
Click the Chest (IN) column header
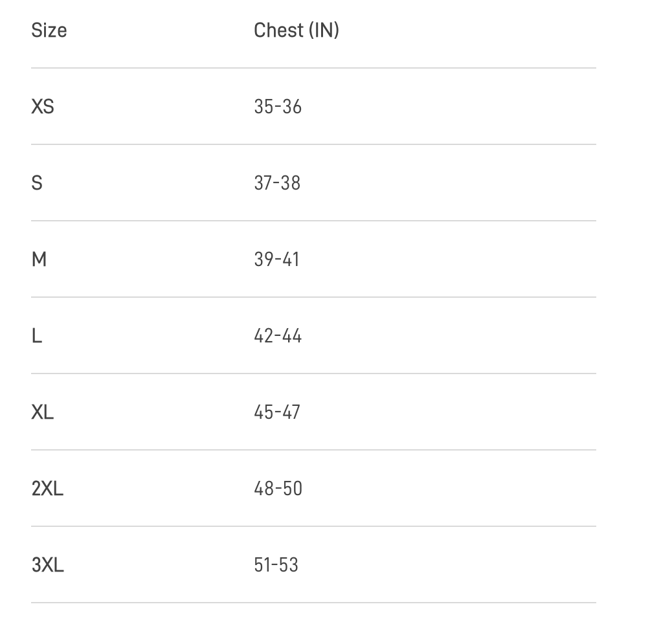tap(297, 30)
